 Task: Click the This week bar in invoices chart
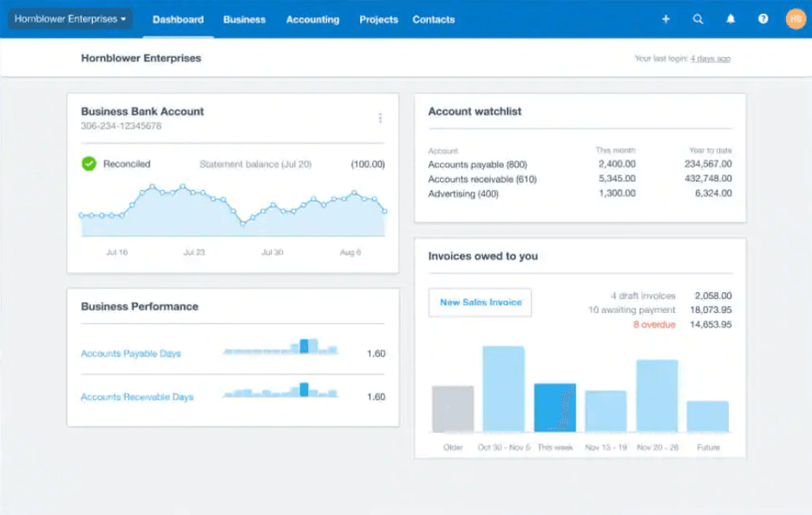[557, 407]
